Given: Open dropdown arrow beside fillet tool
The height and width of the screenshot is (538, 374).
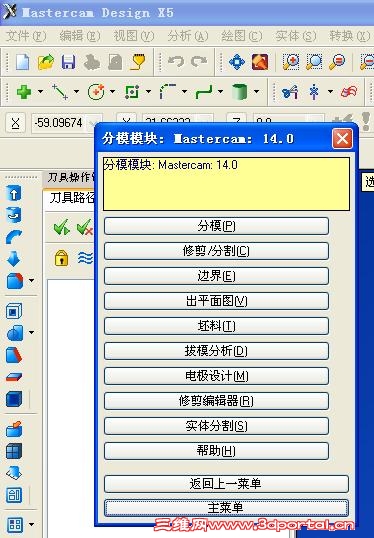Looking at the screenshot, I should (x=184, y=92).
